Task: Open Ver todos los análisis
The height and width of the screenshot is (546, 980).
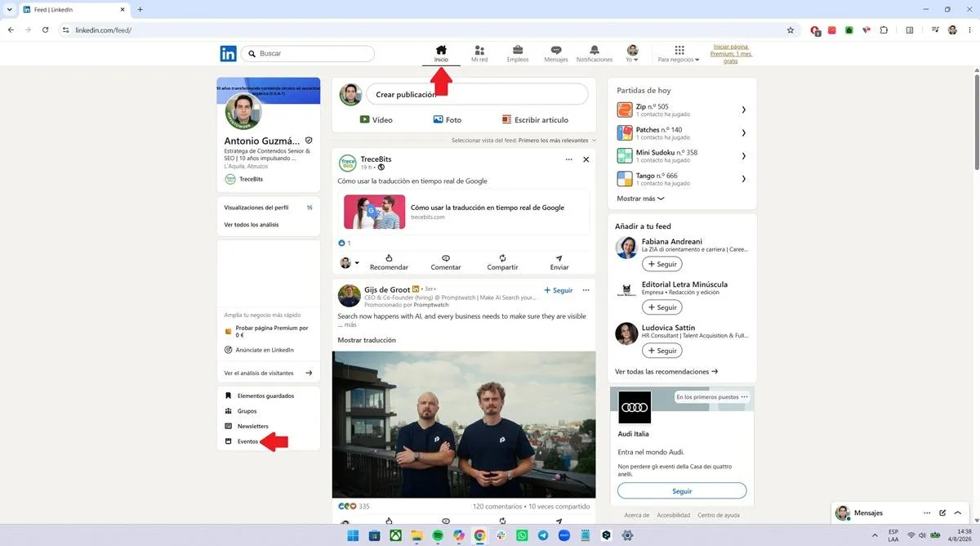Action: click(252, 225)
